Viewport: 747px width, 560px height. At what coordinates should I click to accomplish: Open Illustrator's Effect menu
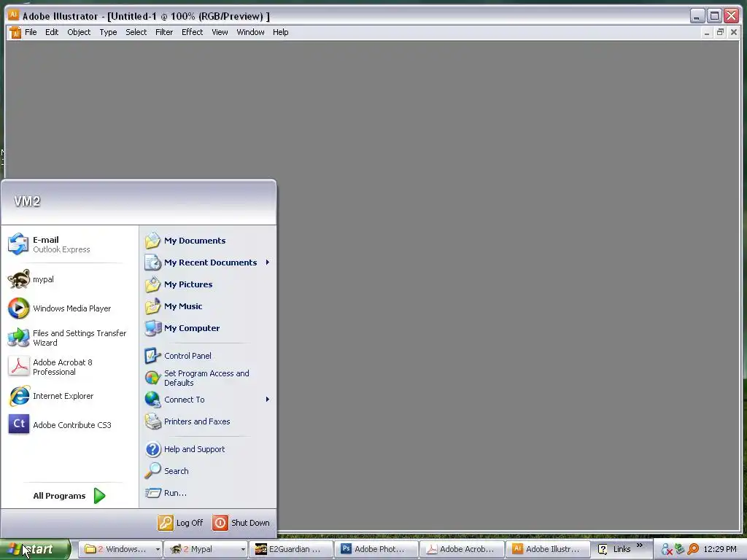[x=192, y=32]
